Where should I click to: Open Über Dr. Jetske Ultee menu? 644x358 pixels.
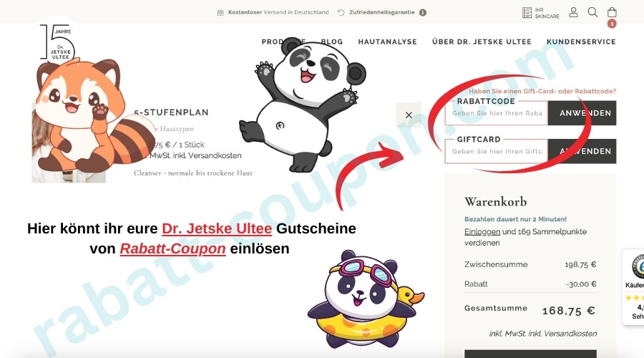482,42
